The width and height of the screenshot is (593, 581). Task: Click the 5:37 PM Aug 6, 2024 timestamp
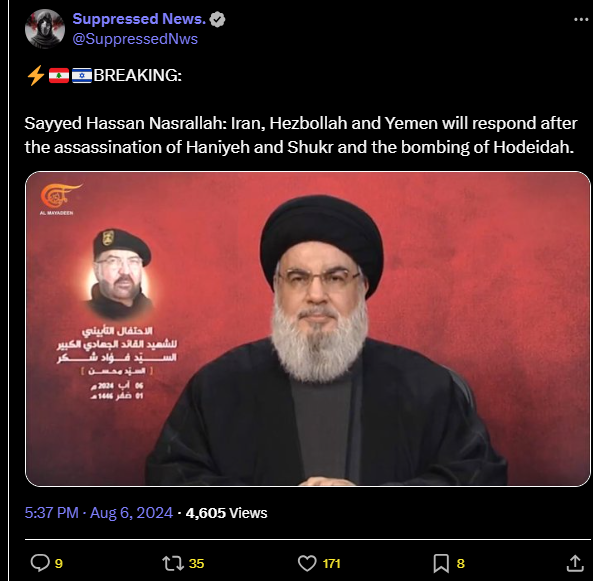tap(99, 513)
